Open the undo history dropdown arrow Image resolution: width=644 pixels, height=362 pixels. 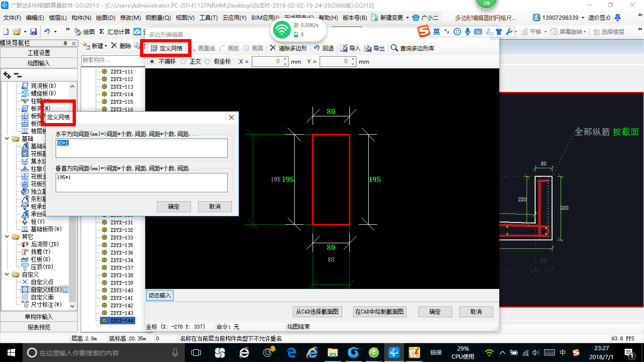55,32
